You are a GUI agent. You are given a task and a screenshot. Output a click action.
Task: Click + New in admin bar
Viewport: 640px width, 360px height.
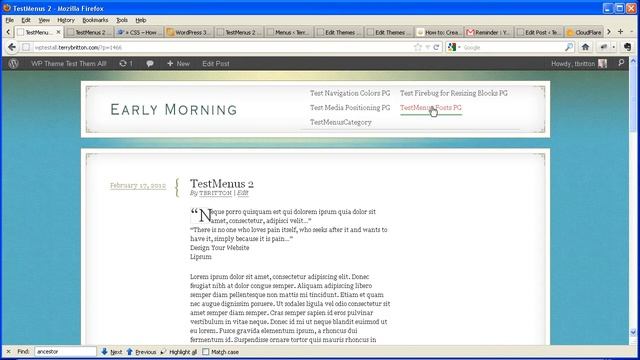178,64
